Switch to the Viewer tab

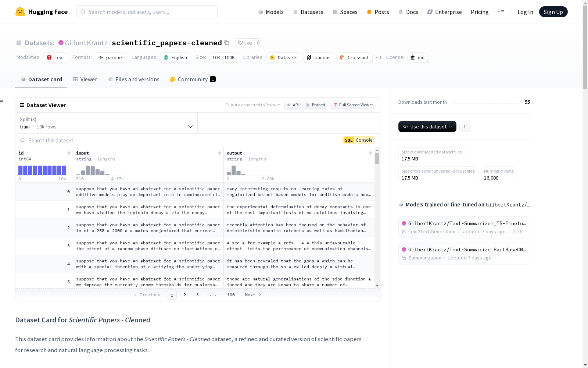(x=85, y=79)
